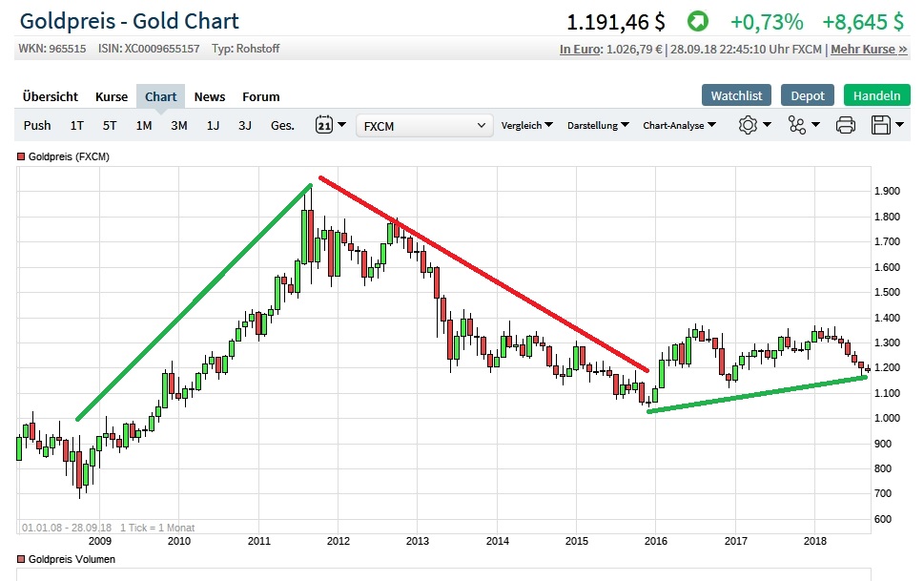Add gold to the Watchlist
The image size is (924, 581).
point(736,95)
